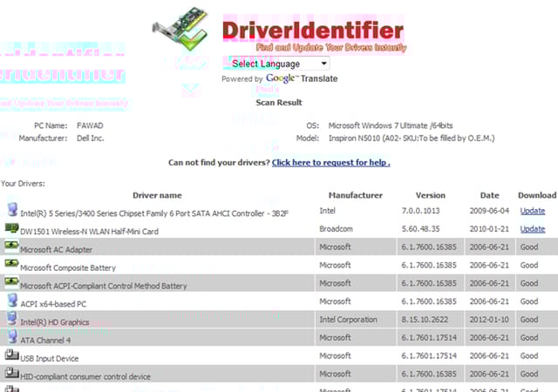Click the Driver name column header
The image size is (558, 392).
coord(157,195)
